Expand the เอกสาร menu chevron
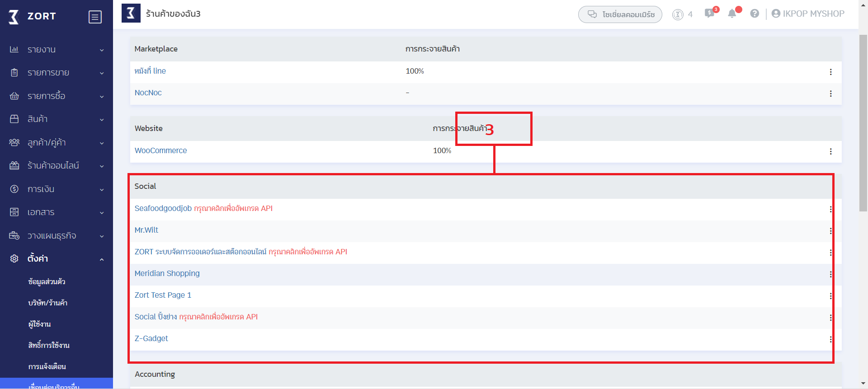Screen dimensions: 868x389 click(x=102, y=213)
